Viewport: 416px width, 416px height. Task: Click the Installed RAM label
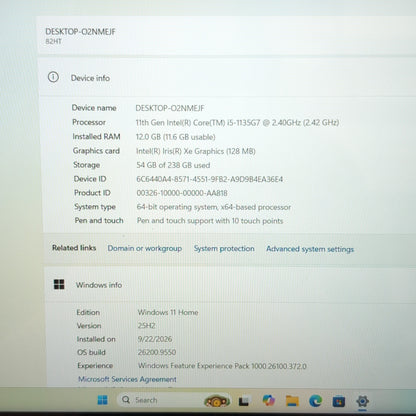tap(96, 136)
